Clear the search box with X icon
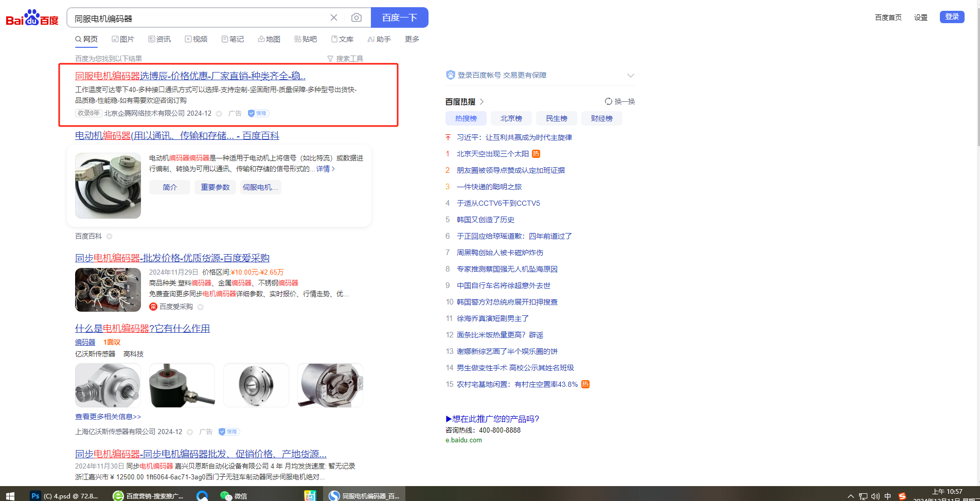 334,17
